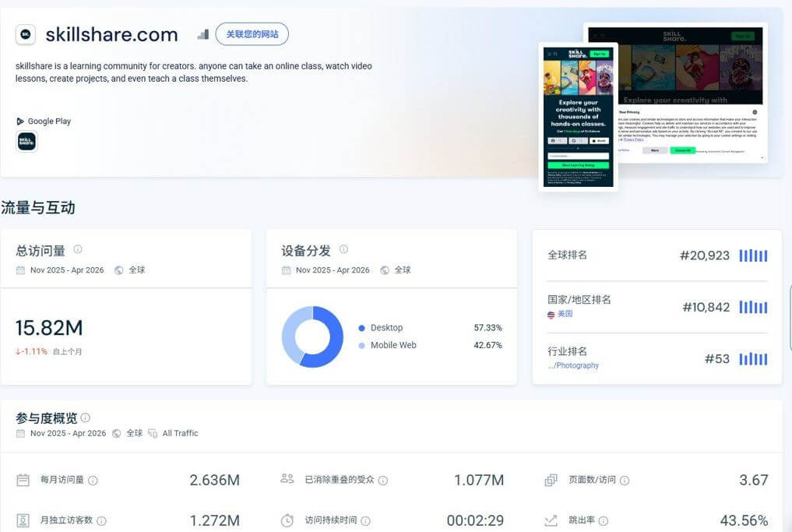
Task: Click the -1.11% change value
Action: pyautogui.click(x=31, y=351)
